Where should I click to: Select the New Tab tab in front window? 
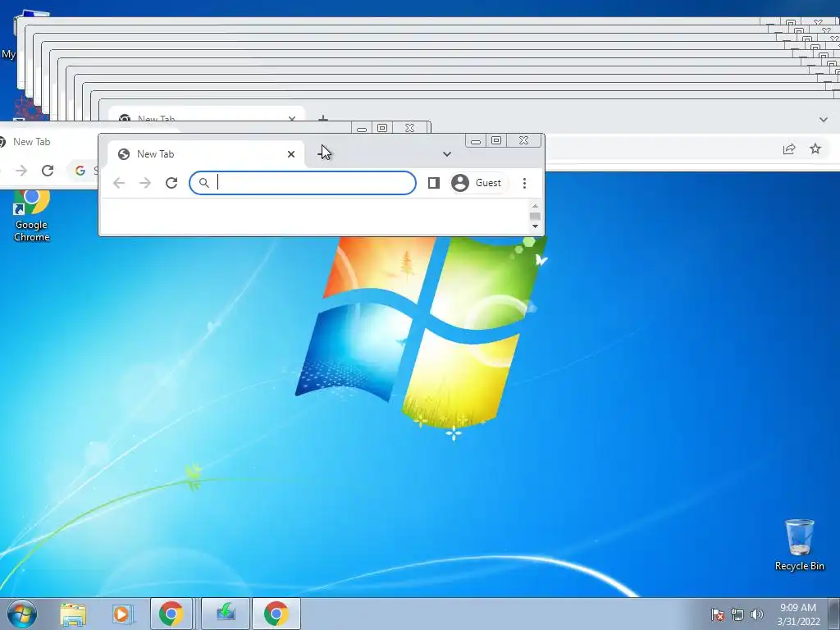[206, 154]
